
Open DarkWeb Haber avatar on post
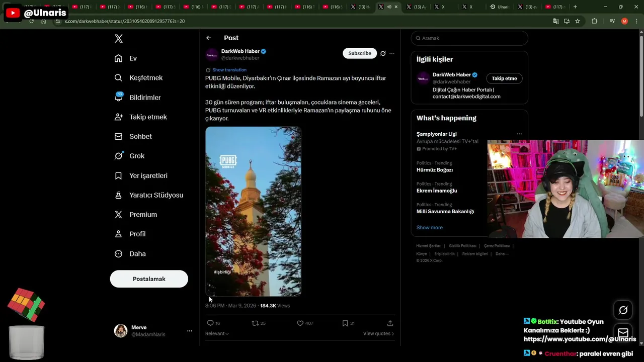point(212,55)
